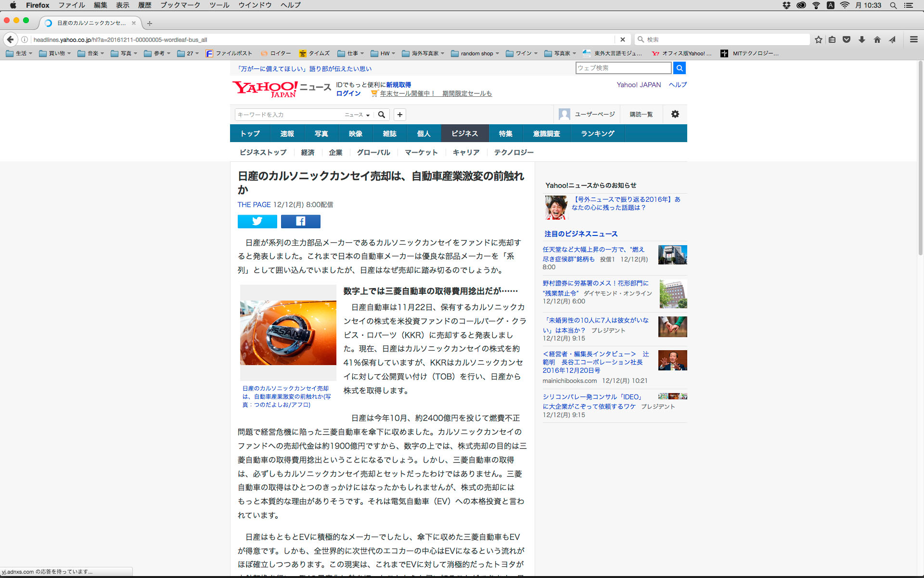
Task: Share article via Facebook button
Action: [300, 221]
